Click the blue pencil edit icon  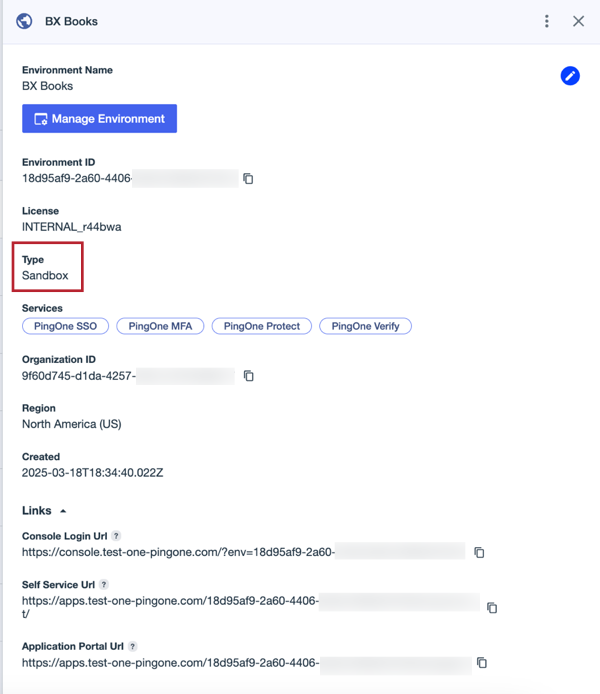pyautogui.click(x=570, y=76)
